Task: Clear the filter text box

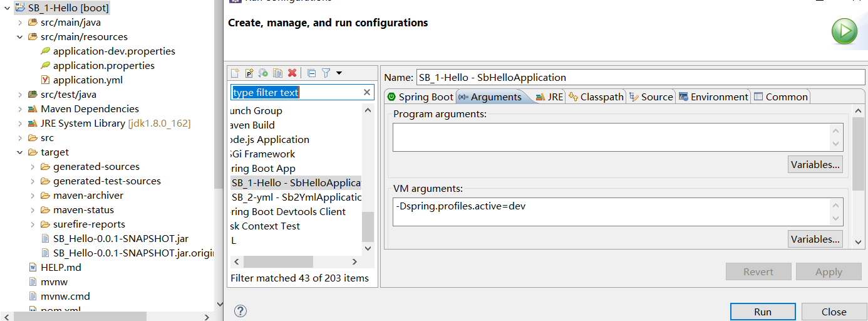Action: point(367,93)
